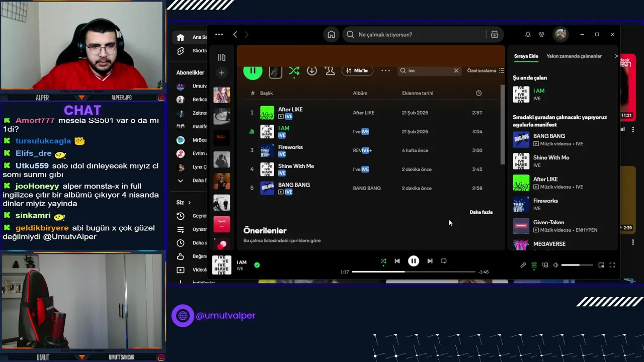Viewport: 644px width, 362px height.
Task: Click the Mix'le button
Action: click(x=357, y=71)
